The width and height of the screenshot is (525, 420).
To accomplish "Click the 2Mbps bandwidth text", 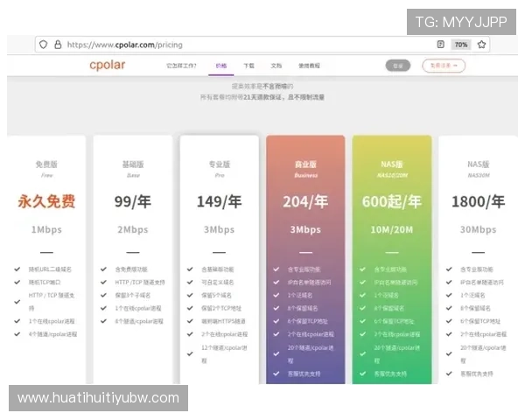I will [133, 230].
